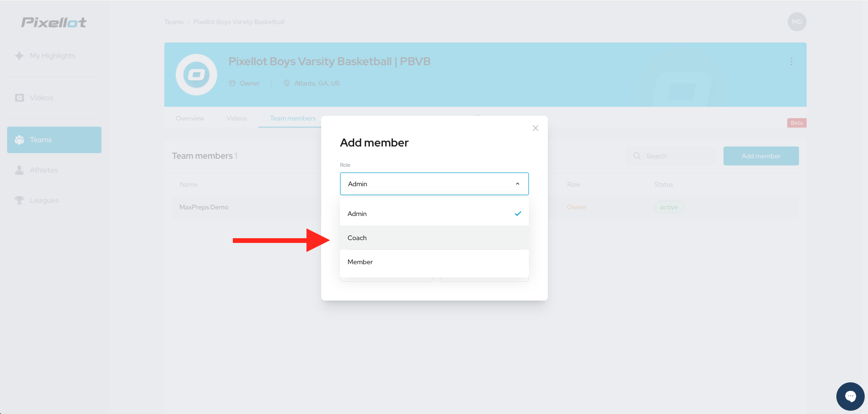The width and height of the screenshot is (868, 414).
Task: Open the chat support bubble
Action: [x=851, y=397]
